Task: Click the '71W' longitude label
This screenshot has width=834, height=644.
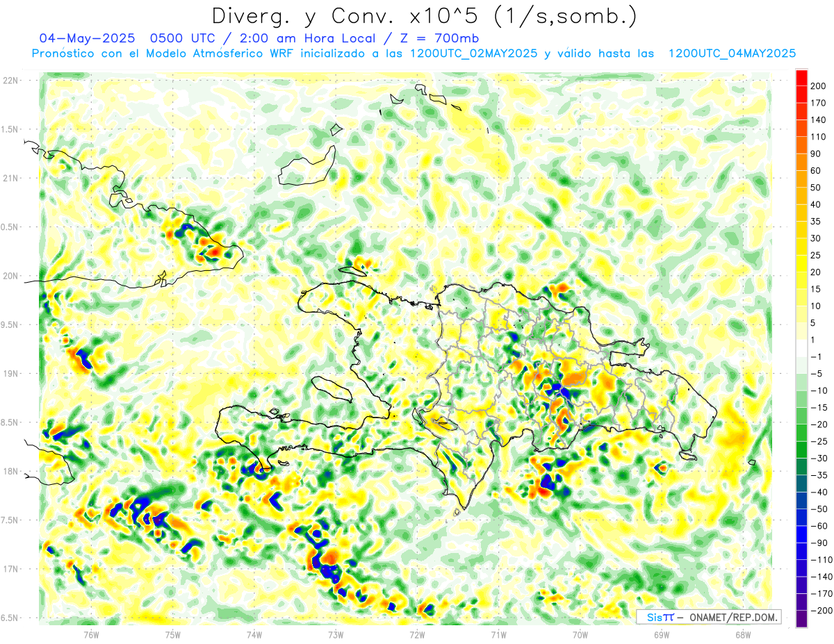Action: pos(498,634)
